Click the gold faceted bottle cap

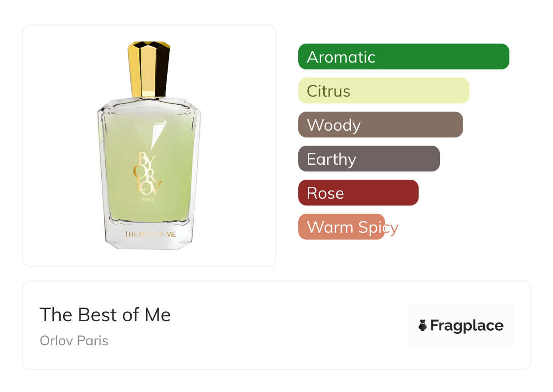click(149, 69)
